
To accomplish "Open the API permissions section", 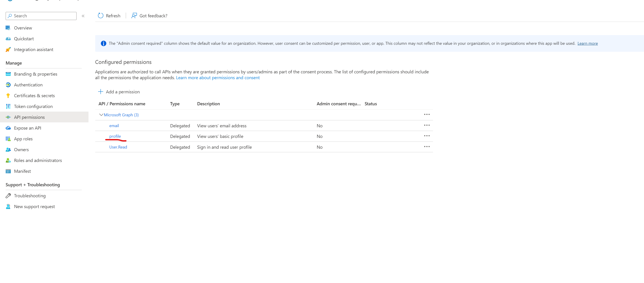I will point(29,117).
